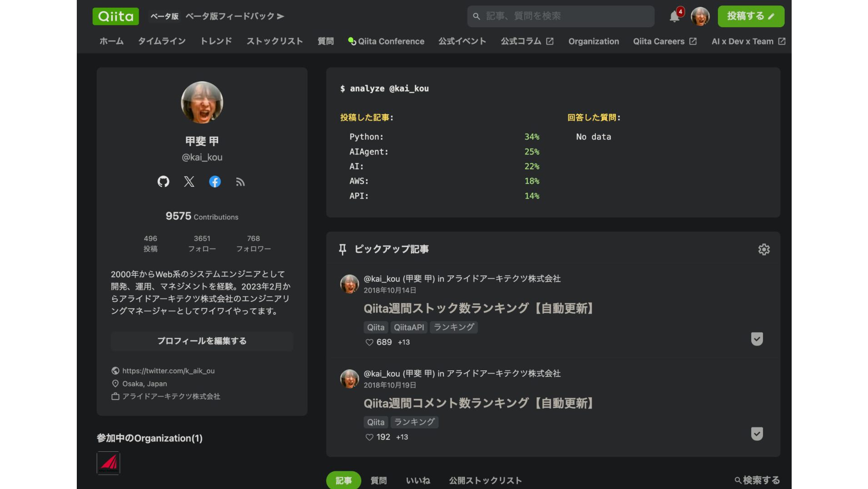This screenshot has width=868, height=489.
Task: Like the article with 192 likes
Action: click(x=369, y=437)
